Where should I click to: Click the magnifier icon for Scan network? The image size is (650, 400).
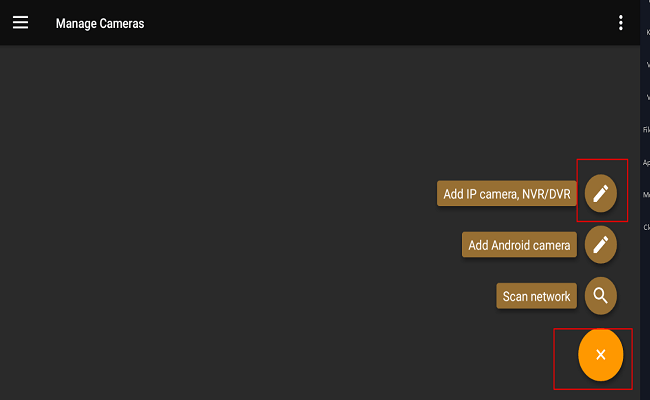coord(600,296)
